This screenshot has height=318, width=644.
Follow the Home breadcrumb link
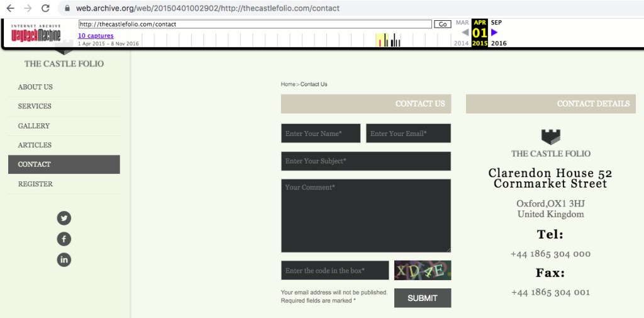[x=287, y=84]
